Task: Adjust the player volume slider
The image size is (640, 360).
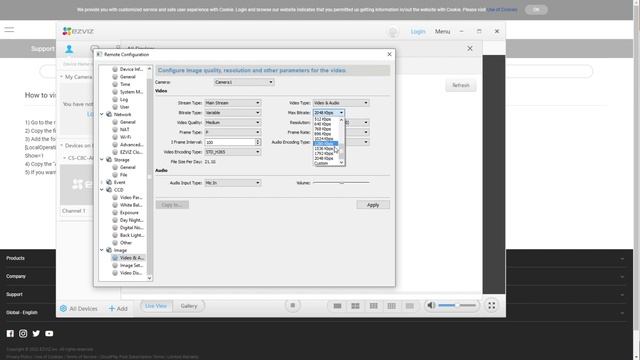Action: click(x=457, y=305)
